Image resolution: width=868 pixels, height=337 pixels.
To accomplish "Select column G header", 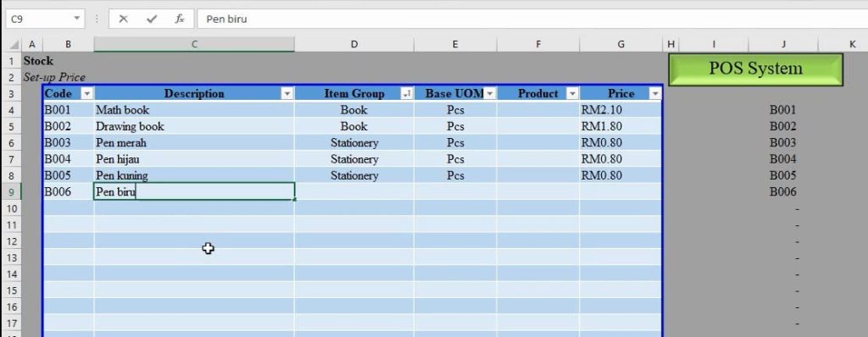I will click(x=620, y=44).
